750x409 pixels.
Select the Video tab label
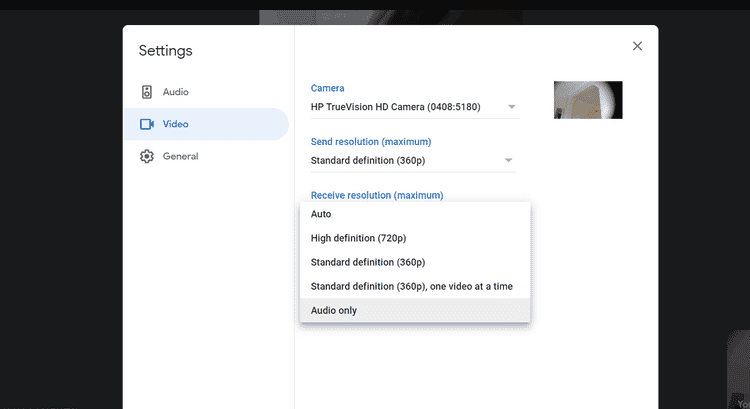pyautogui.click(x=175, y=124)
